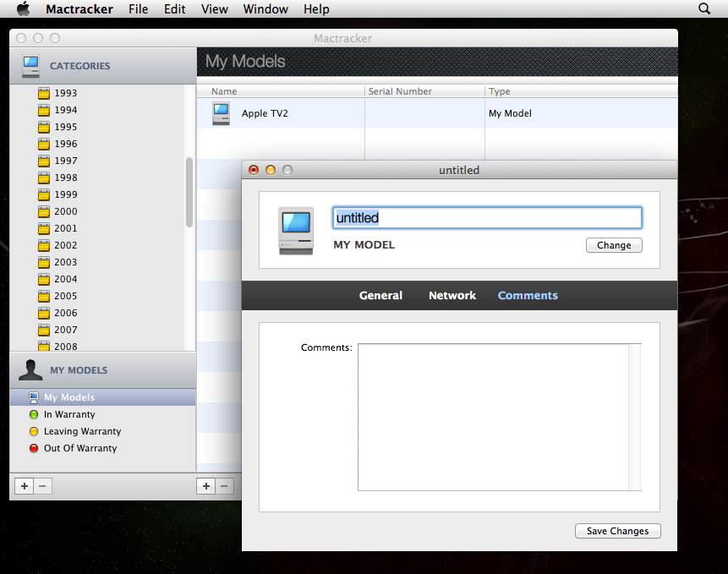The width and height of the screenshot is (728, 574).
Task: Select the 2007 calendar icon
Action: pos(44,330)
